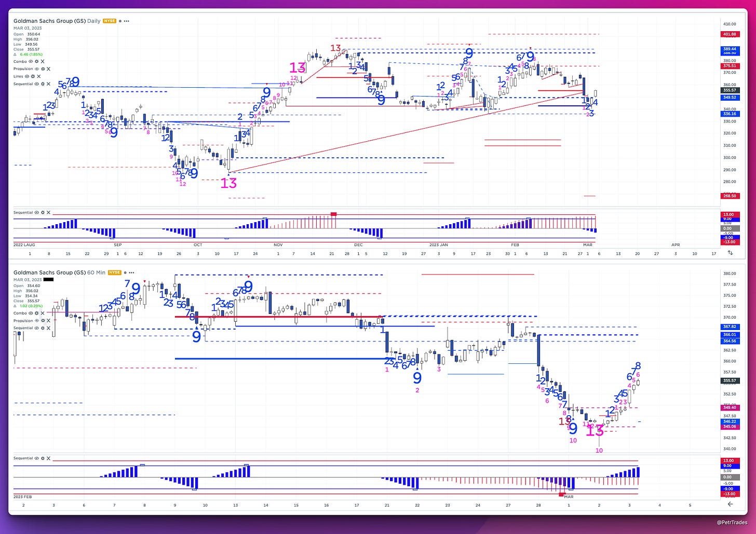The image size is (756, 534).
Task: Click current price 355.57 label on Daily axis
Action: point(729,90)
